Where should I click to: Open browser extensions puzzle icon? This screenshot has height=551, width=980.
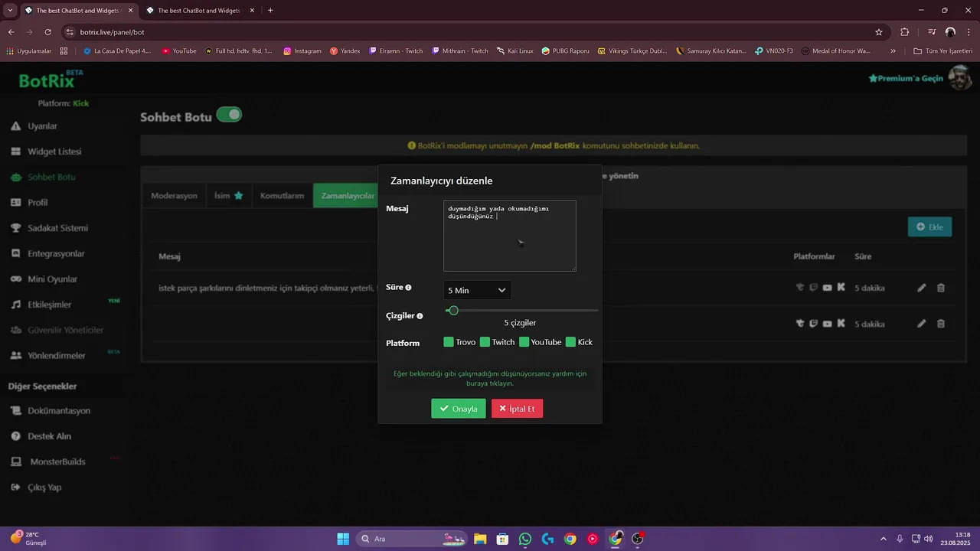(x=905, y=32)
